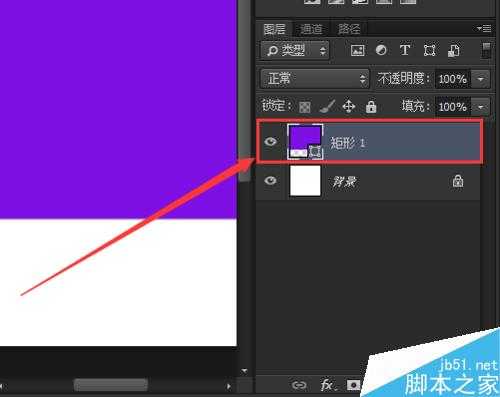Select the 矩形 1 layer name
This screenshot has height=397, width=500.
tap(348, 143)
